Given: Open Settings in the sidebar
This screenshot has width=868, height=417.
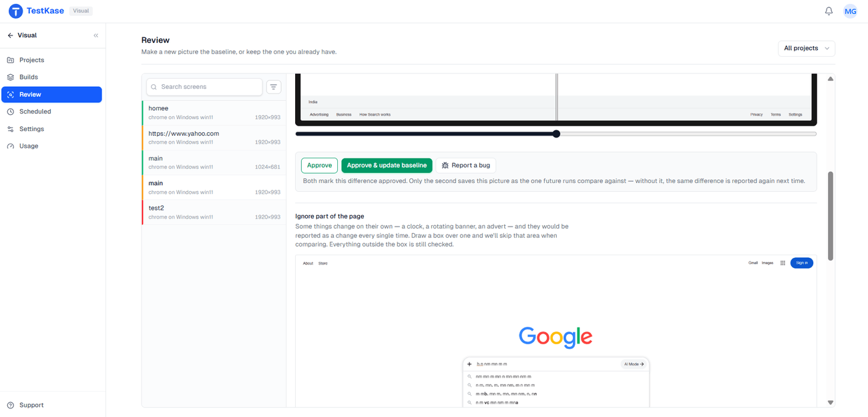Looking at the screenshot, I should pyautogui.click(x=51, y=129).
